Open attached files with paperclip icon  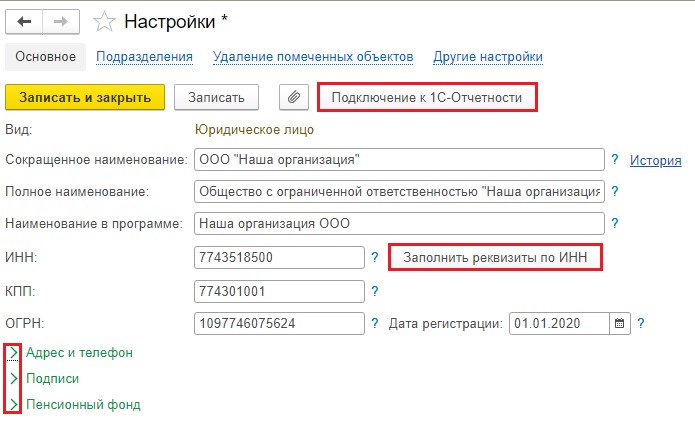pos(294,97)
